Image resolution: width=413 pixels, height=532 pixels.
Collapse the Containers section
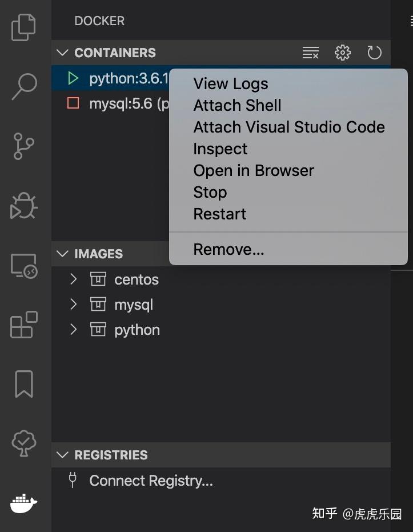(x=62, y=53)
